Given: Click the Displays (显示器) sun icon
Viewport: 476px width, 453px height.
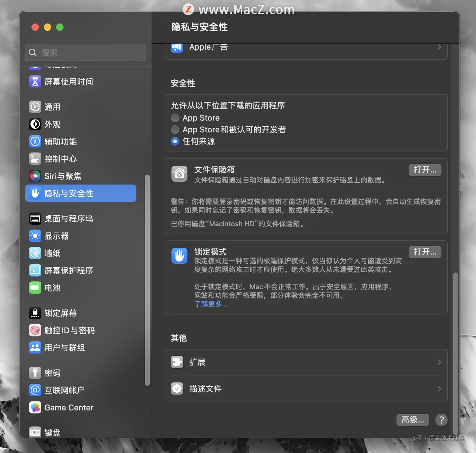Looking at the screenshot, I should 35,236.
